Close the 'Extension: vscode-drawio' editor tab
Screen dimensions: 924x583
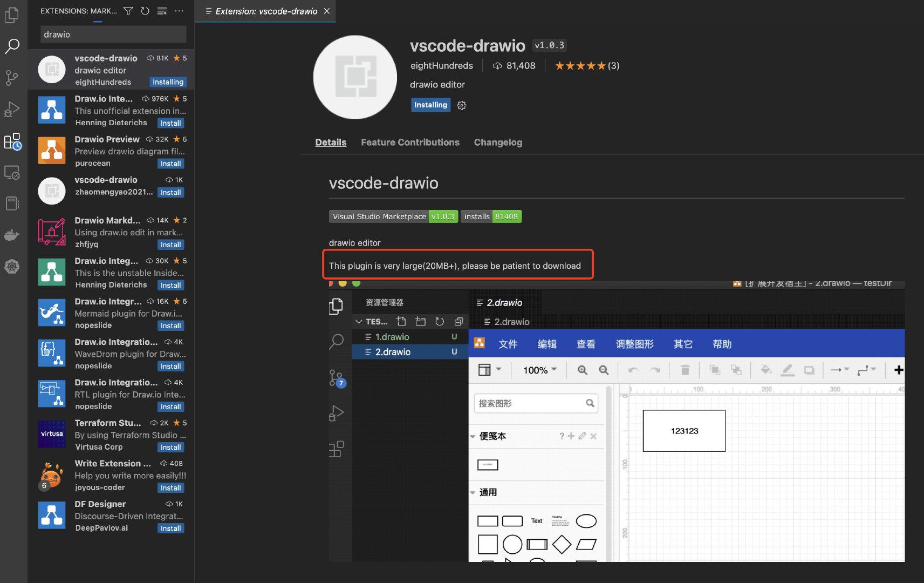pos(327,11)
